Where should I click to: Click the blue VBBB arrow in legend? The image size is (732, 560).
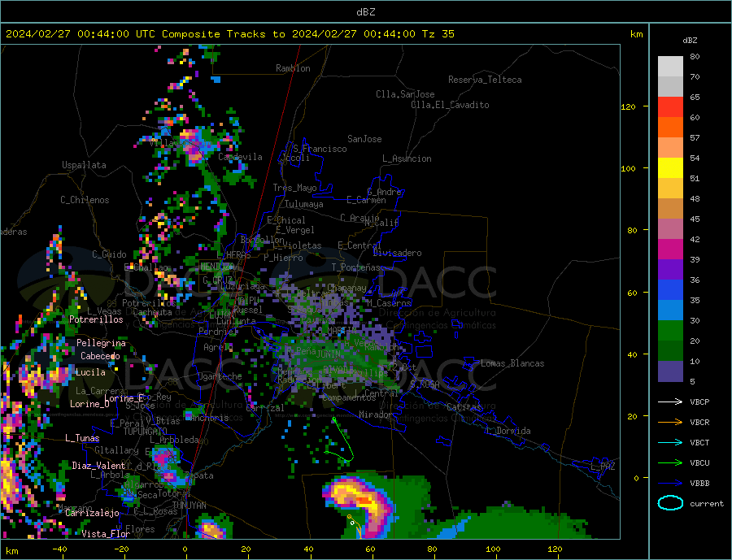670,483
